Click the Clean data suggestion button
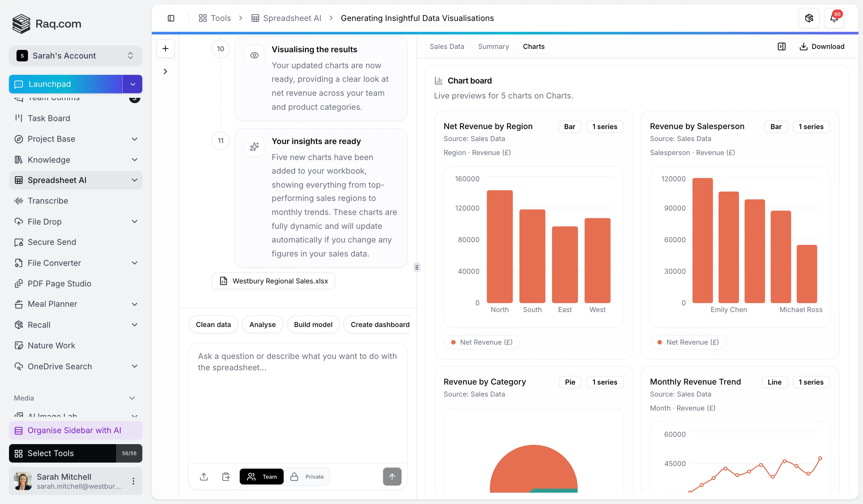 tap(213, 324)
